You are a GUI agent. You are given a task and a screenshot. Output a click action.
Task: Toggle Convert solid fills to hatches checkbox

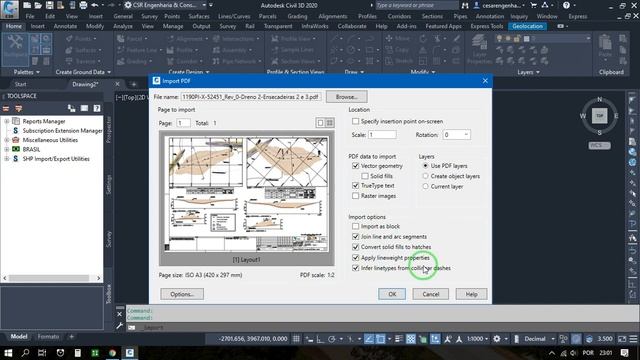[x=356, y=247]
